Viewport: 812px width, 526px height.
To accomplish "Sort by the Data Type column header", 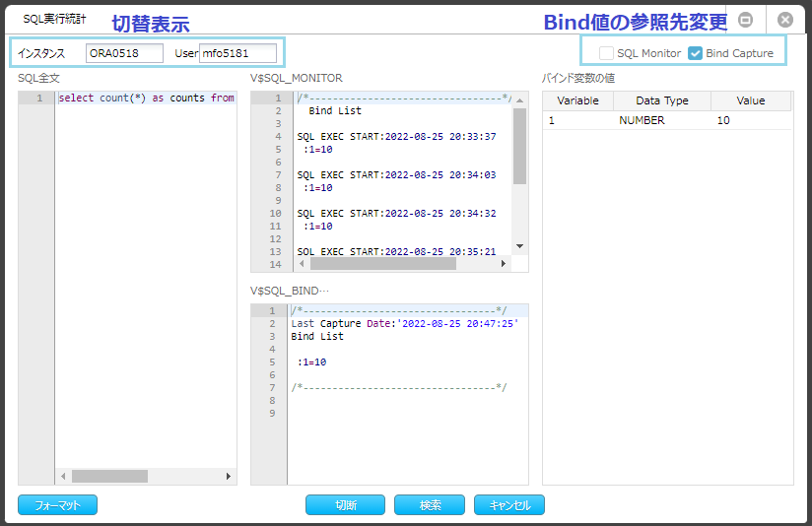I will point(662,100).
